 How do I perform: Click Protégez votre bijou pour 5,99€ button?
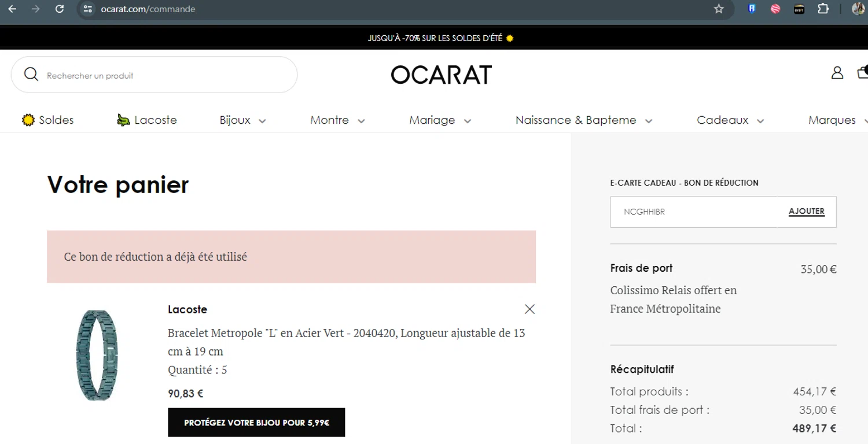pos(256,423)
